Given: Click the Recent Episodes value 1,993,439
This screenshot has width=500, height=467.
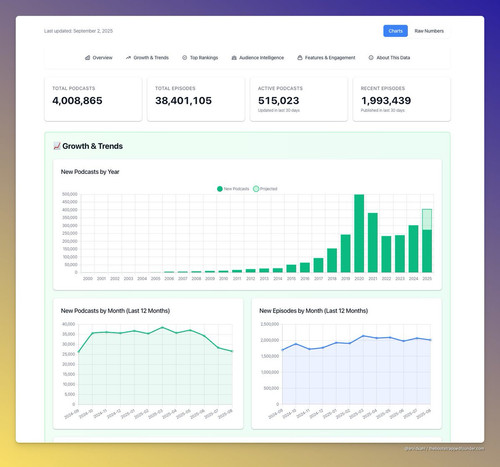Looking at the screenshot, I should point(386,101).
